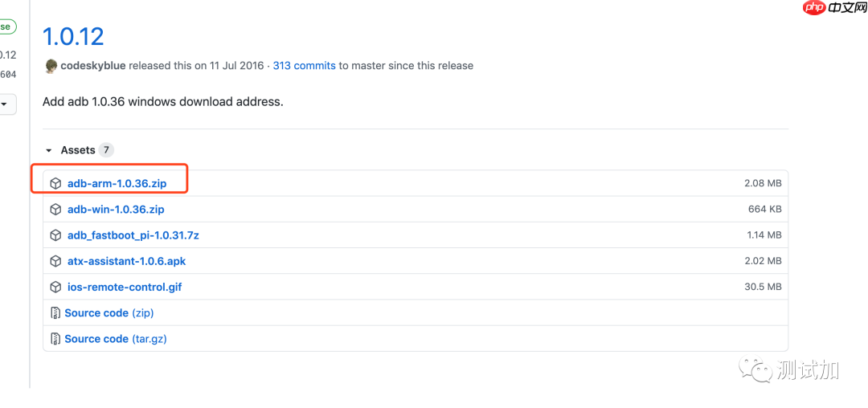Click the Assets count badge showing 7
Viewport: 868px width, 408px height.
[106, 150]
